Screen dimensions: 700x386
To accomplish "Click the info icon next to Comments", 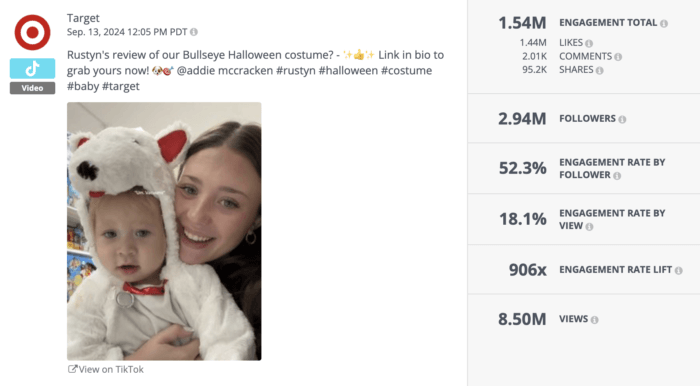I will coord(618,57).
